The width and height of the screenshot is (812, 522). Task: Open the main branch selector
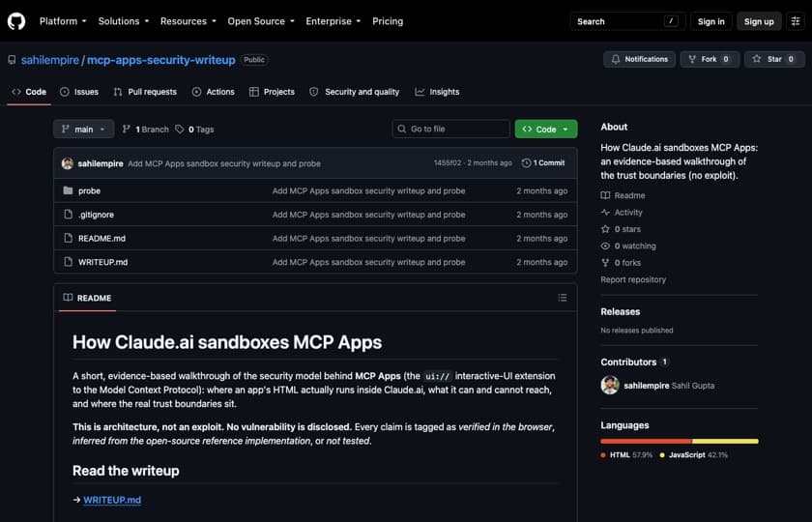pyautogui.click(x=83, y=129)
